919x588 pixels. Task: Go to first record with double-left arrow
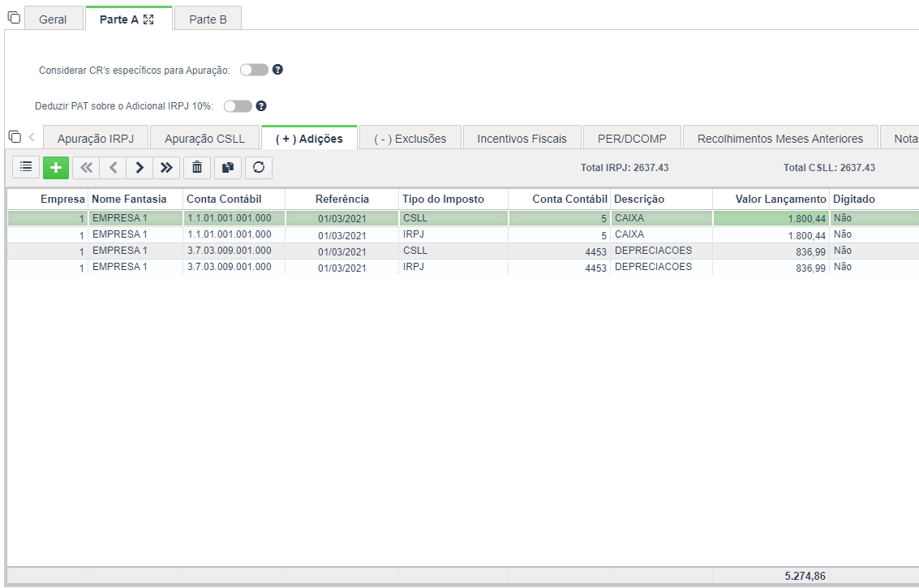click(86, 168)
